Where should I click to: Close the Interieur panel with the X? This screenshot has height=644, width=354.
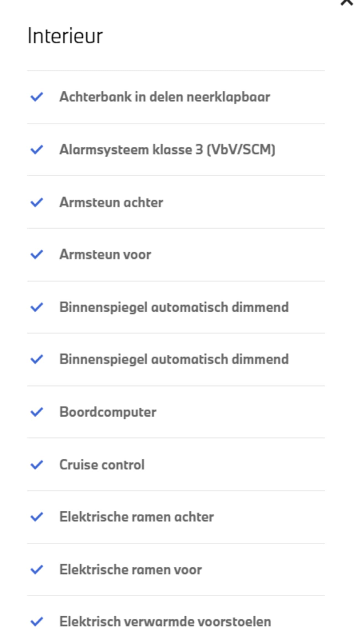tap(347, 2)
